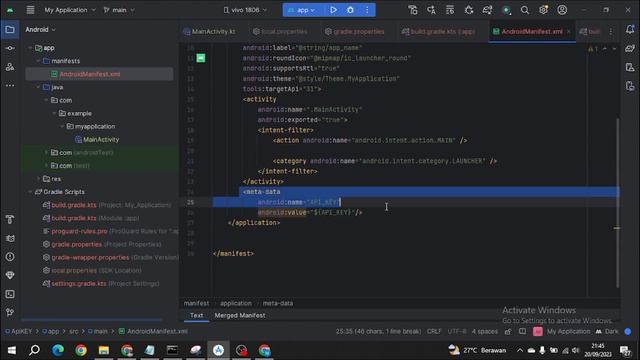Show more tool windows ellipsis
The width and height of the screenshot is (640, 360).
[10, 86]
